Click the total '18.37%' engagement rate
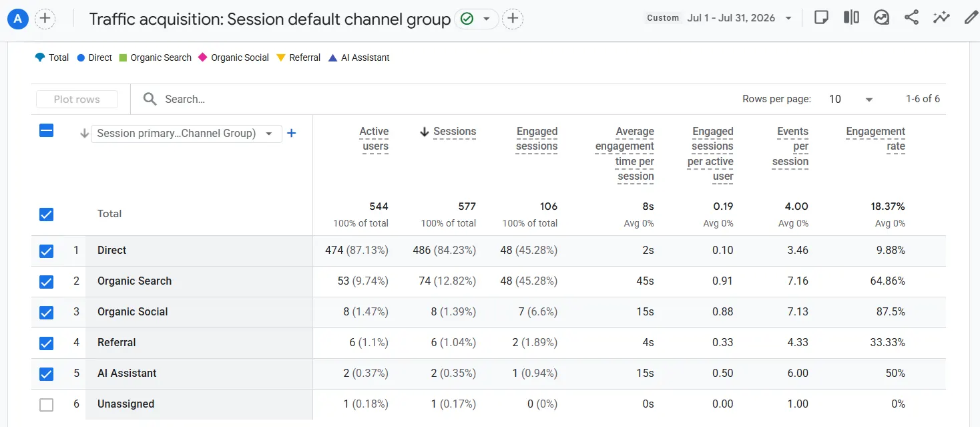Viewport: 980px width, 427px height. tap(888, 206)
